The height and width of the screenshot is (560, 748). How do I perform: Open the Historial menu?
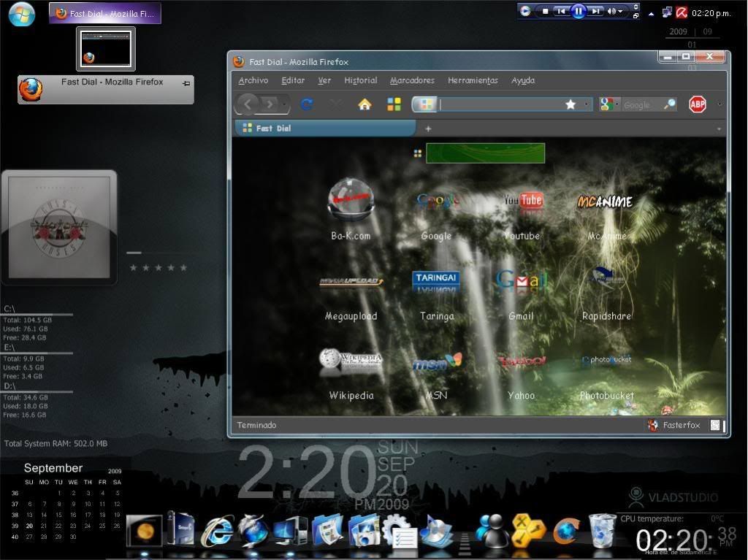pyautogui.click(x=361, y=80)
